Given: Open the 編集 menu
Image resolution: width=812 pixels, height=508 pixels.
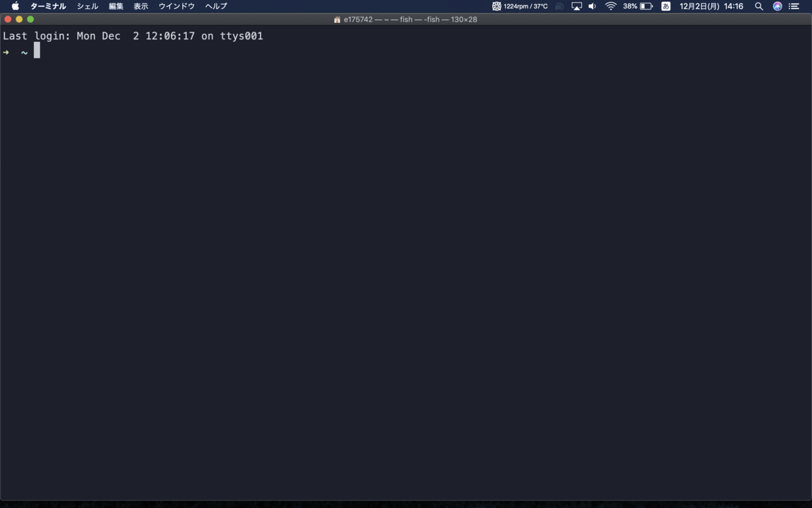Looking at the screenshot, I should [x=116, y=6].
